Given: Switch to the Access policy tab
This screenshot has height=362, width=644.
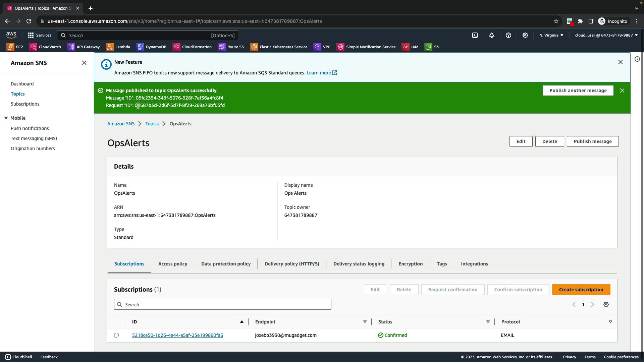Looking at the screenshot, I should (173, 264).
